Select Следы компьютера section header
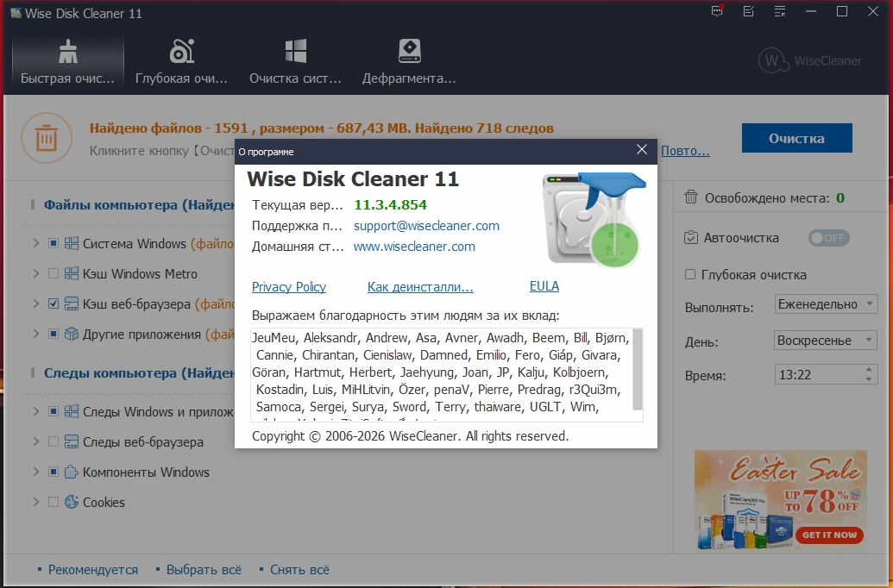The width and height of the screenshot is (893, 588). click(x=140, y=373)
